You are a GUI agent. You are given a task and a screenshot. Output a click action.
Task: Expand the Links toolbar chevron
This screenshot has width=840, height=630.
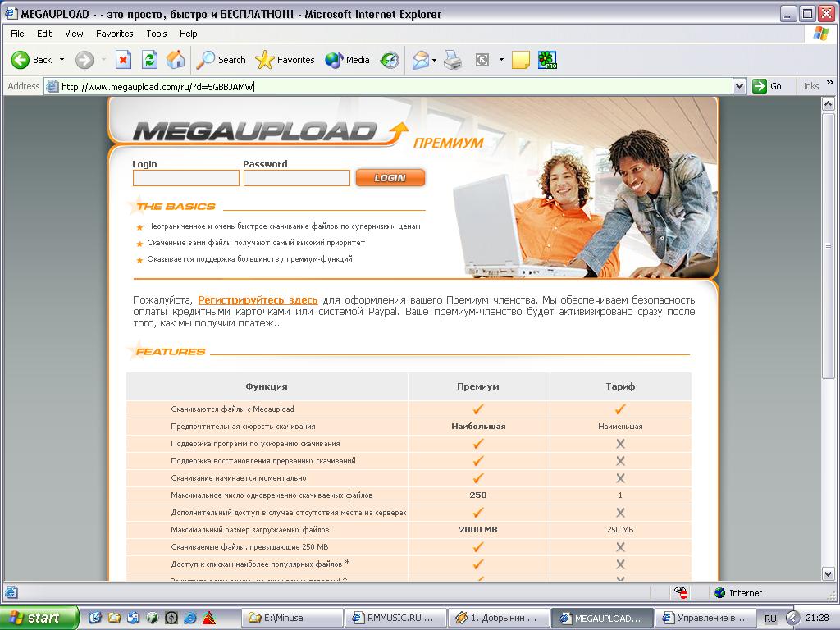pyautogui.click(x=830, y=83)
